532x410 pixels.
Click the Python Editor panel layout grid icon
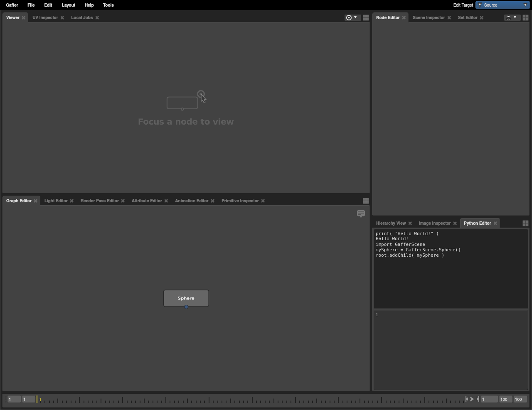[x=525, y=223]
